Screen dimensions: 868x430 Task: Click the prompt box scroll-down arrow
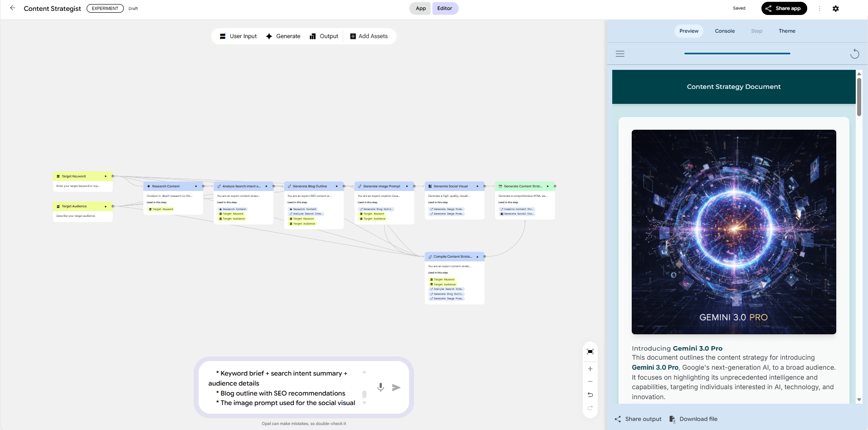pos(364,403)
